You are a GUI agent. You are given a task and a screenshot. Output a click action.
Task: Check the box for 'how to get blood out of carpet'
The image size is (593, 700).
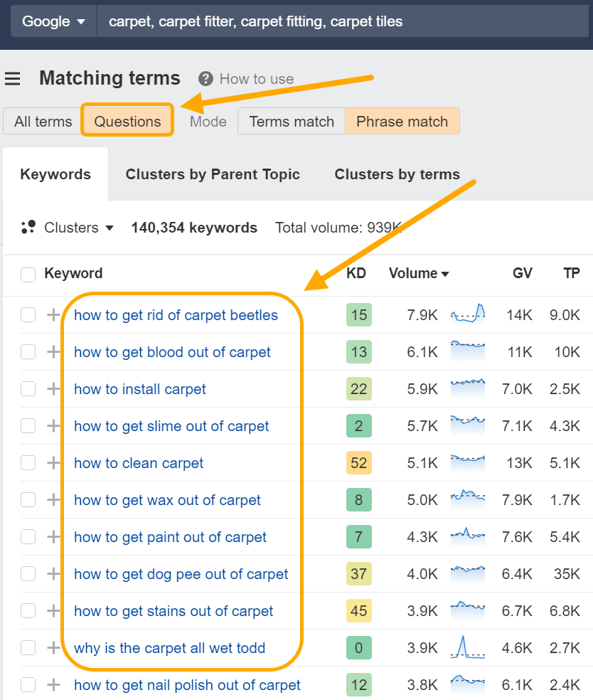pos(28,351)
